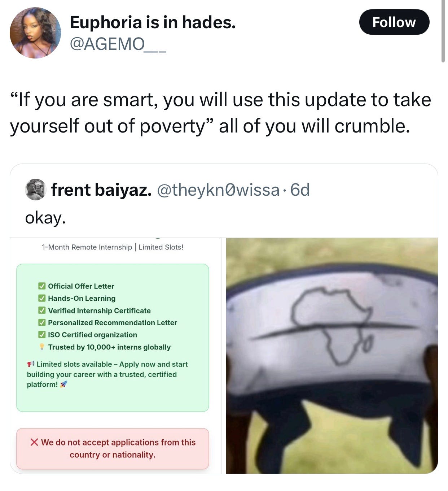
Task: Click the Verified Internship Certificate checkmark
Action: (x=42, y=310)
